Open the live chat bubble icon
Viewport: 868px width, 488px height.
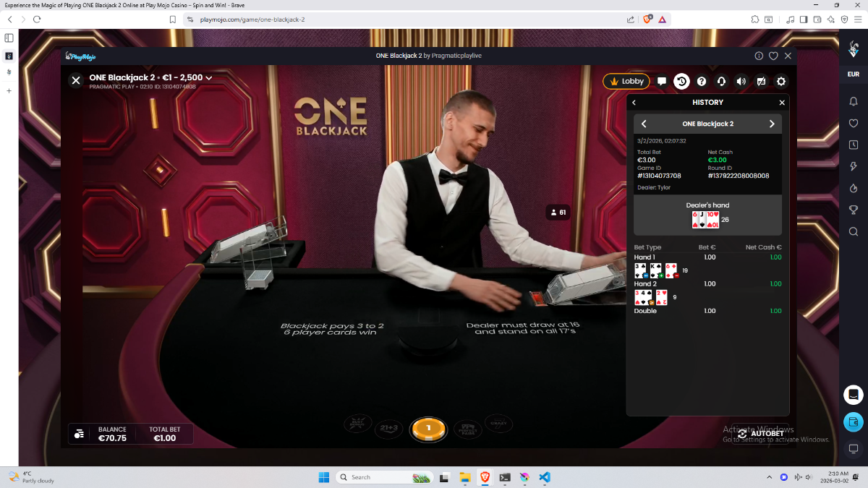pos(662,82)
